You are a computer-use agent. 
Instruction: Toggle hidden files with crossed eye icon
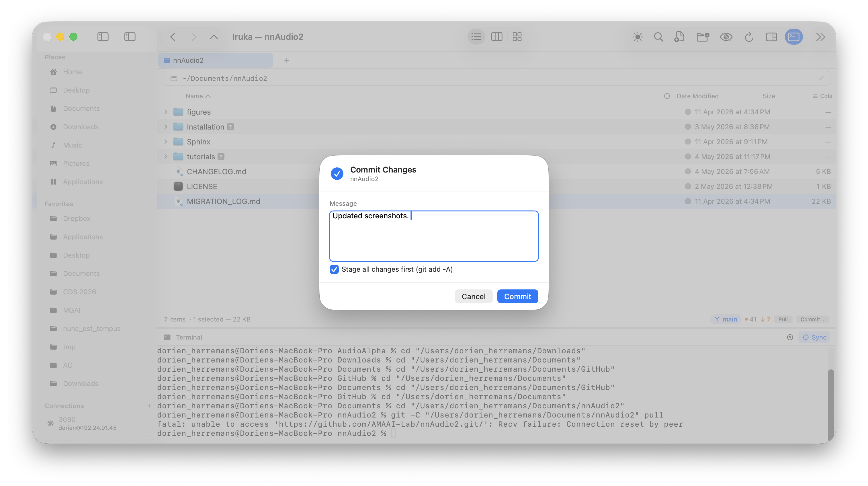click(x=726, y=37)
